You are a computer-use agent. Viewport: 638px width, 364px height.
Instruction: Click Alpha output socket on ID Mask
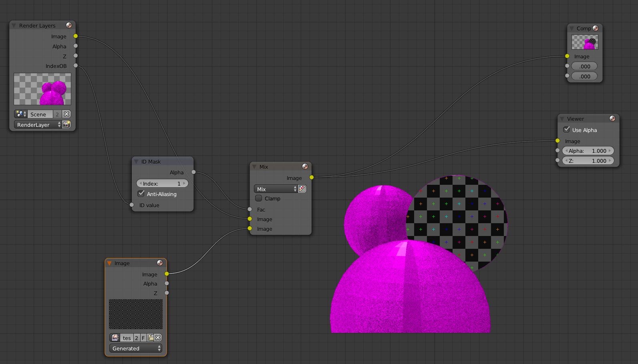(193, 172)
